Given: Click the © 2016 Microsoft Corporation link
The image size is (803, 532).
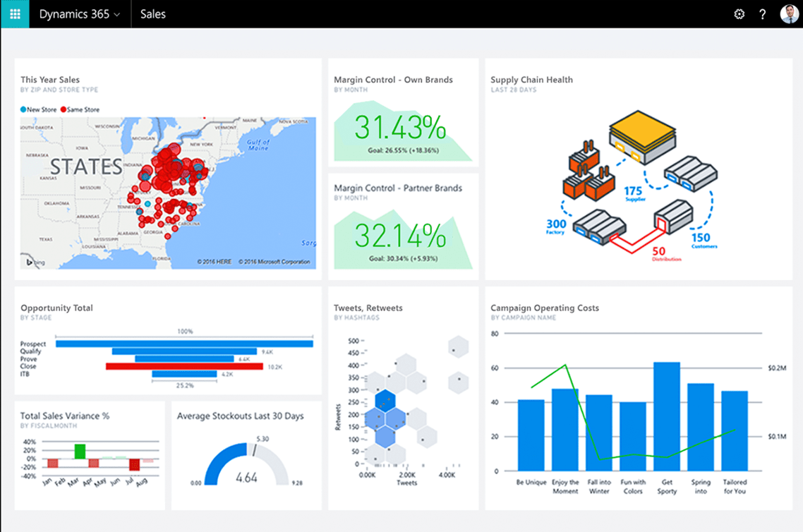Looking at the screenshot, I should (274, 262).
